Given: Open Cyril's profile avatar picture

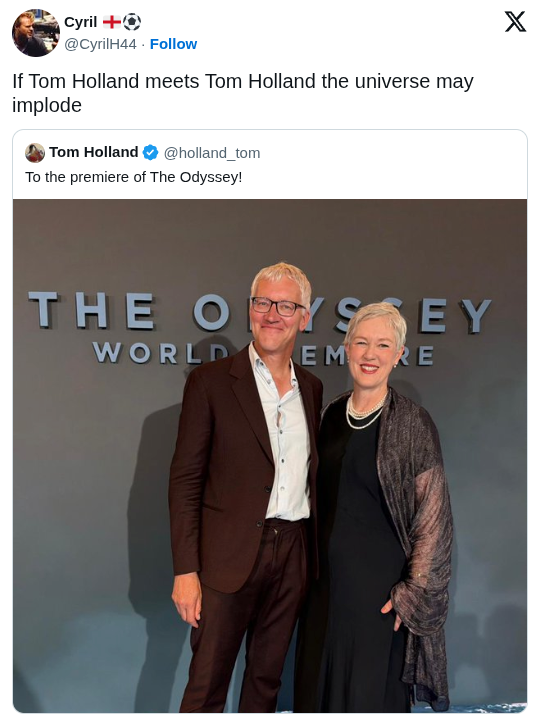Looking at the screenshot, I should [36, 33].
